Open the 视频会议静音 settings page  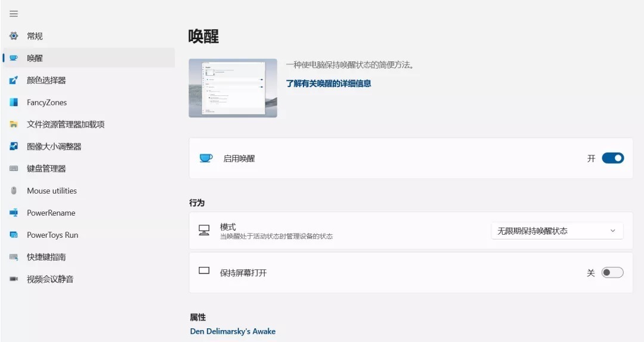pos(89,279)
